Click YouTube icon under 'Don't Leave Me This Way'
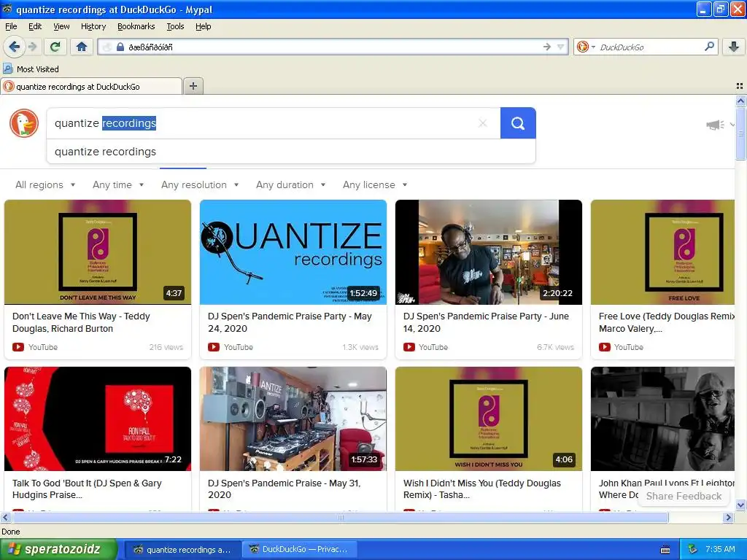The image size is (747, 560). coord(18,347)
